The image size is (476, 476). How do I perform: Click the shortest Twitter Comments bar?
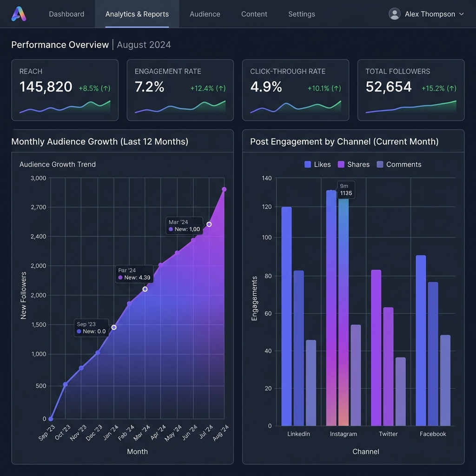point(400,391)
